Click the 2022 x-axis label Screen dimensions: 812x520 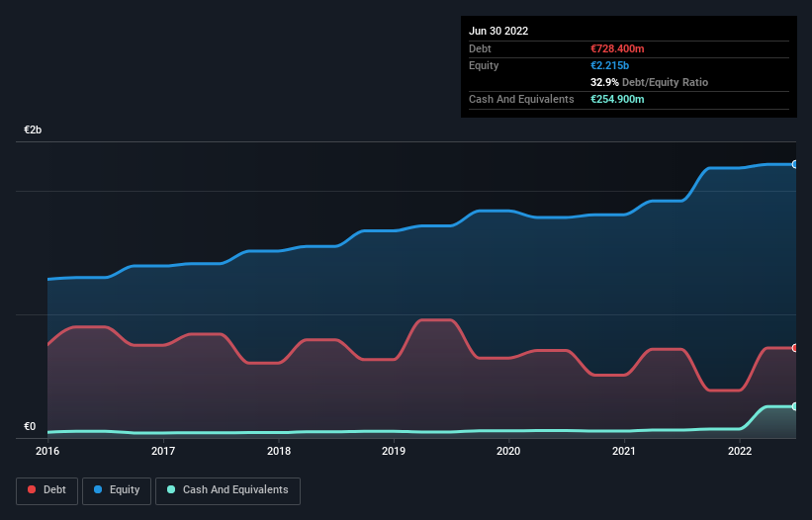[740, 451]
